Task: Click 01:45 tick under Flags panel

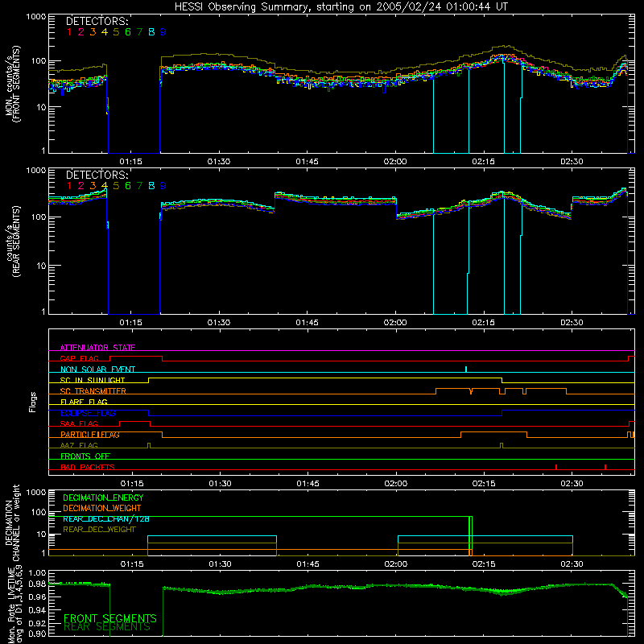Action: pyautogui.click(x=308, y=484)
